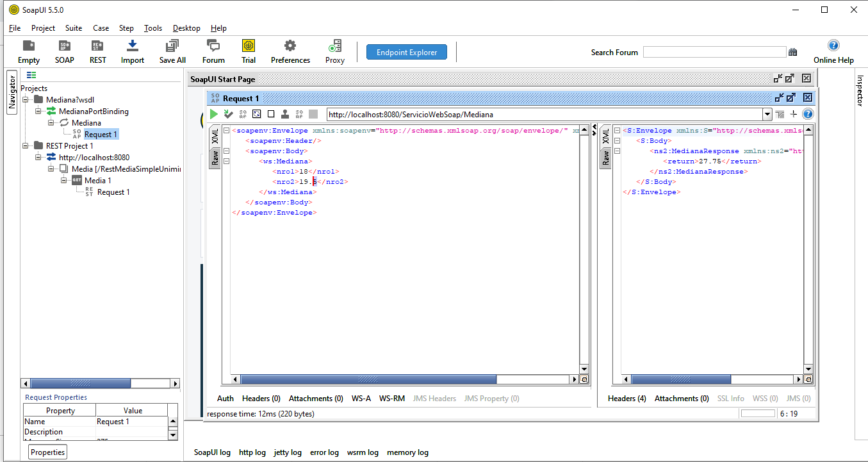The image size is (868, 462).
Task: Open the WS-A tab
Action: 361,399
